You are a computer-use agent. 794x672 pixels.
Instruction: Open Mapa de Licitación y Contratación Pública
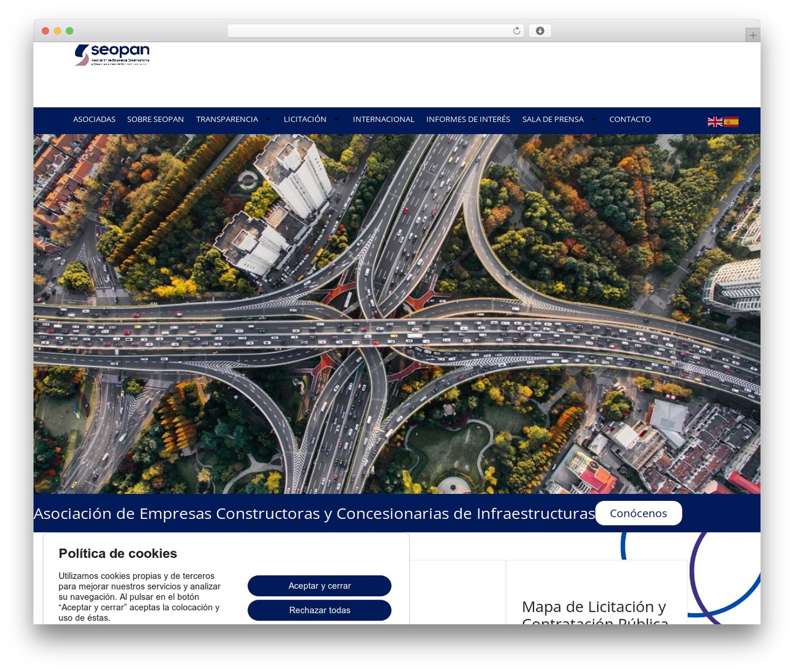[595, 614]
